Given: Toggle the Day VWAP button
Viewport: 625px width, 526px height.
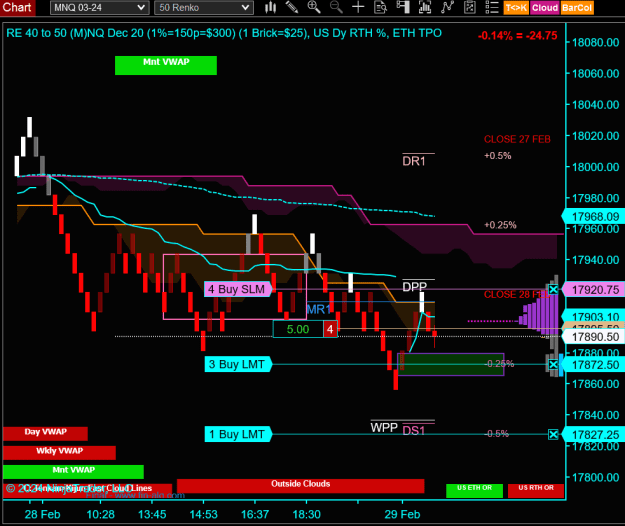Looking at the screenshot, I should [45, 434].
